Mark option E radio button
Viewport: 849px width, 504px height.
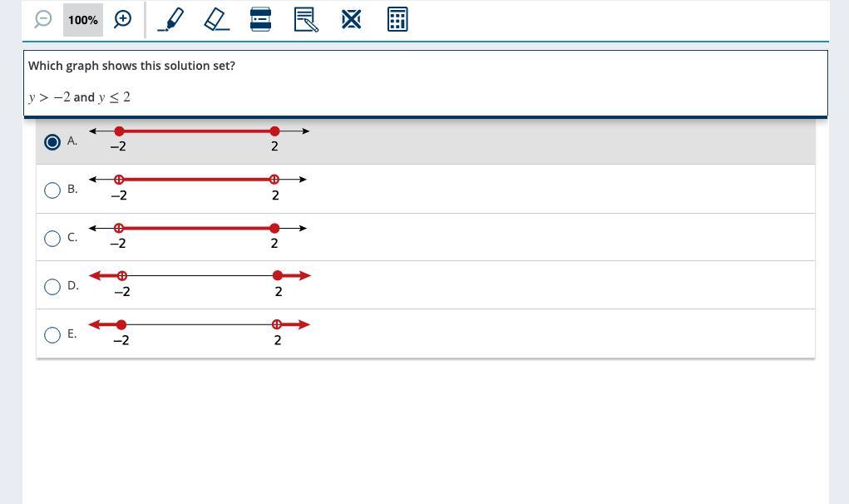tap(52, 334)
